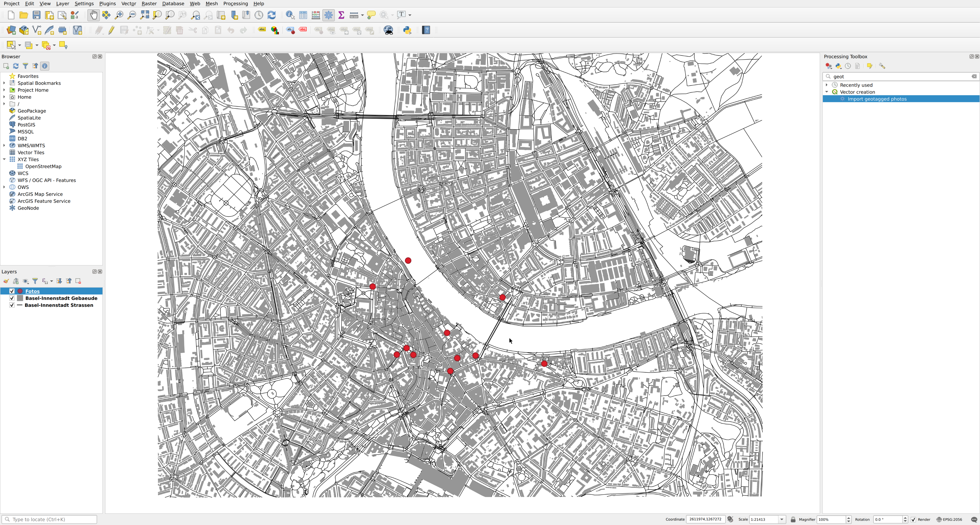Viewport: 980px width, 525px height.
Task: Uncheck the Fotos layer visibility
Action: pos(12,291)
